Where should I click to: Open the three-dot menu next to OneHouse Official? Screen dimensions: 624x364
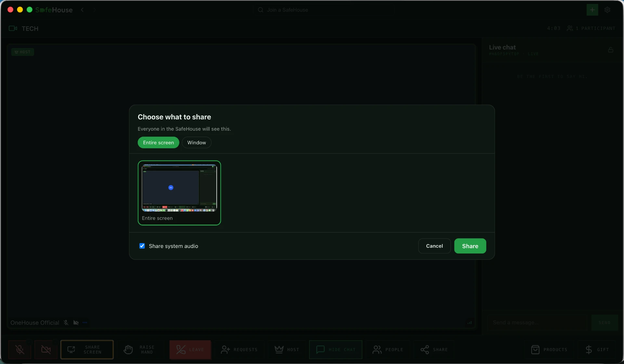(85, 322)
